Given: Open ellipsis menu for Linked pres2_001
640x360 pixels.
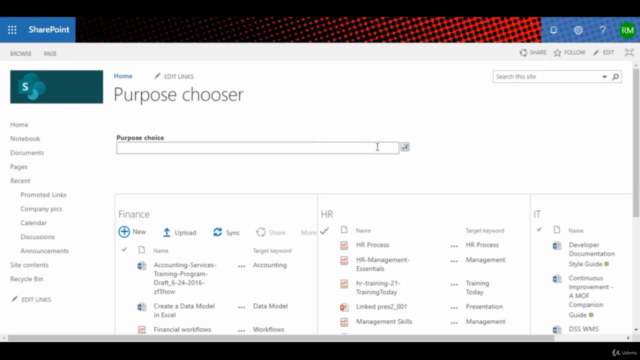Looking at the screenshot, I should 454,308.
